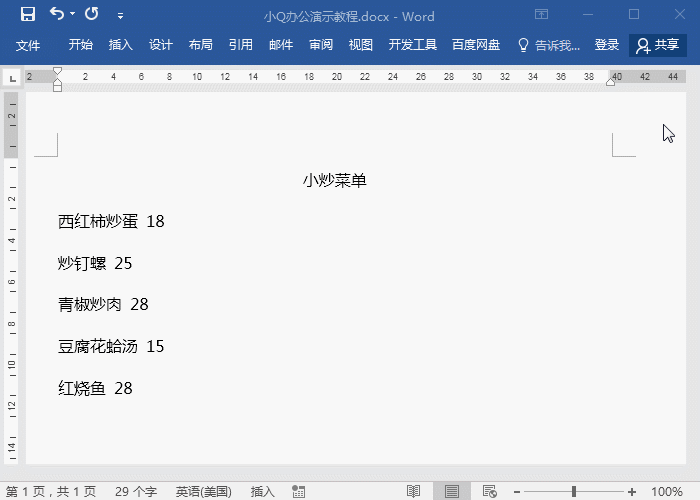
Task: Click the language indicator 英语(美国)
Action: pos(204,492)
